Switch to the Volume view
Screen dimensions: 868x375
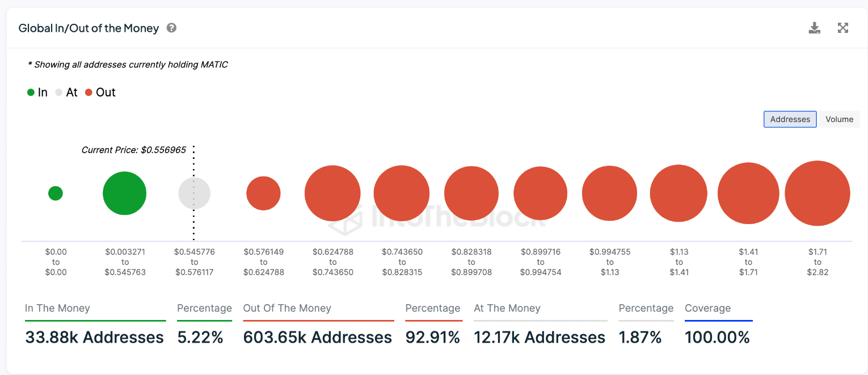point(839,119)
